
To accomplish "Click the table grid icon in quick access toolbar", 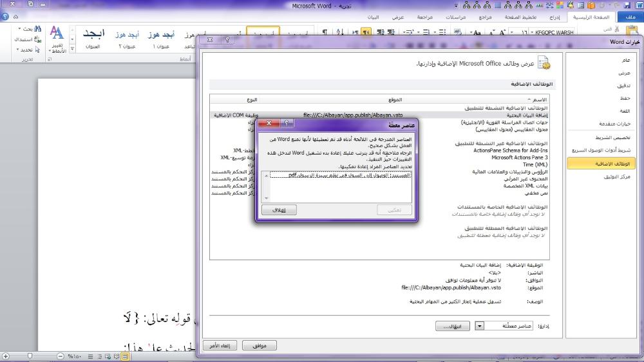I will click(x=498, y=5).
